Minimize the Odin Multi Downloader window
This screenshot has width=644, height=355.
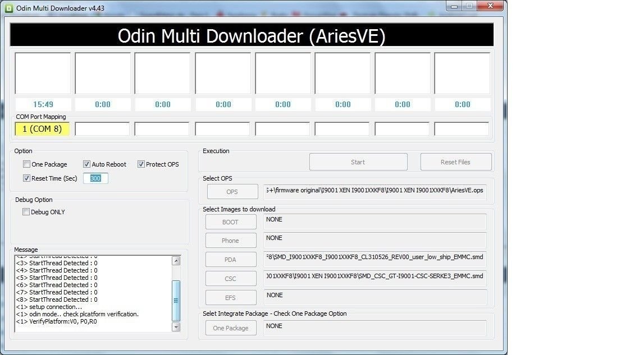click(x=454, y=6)
